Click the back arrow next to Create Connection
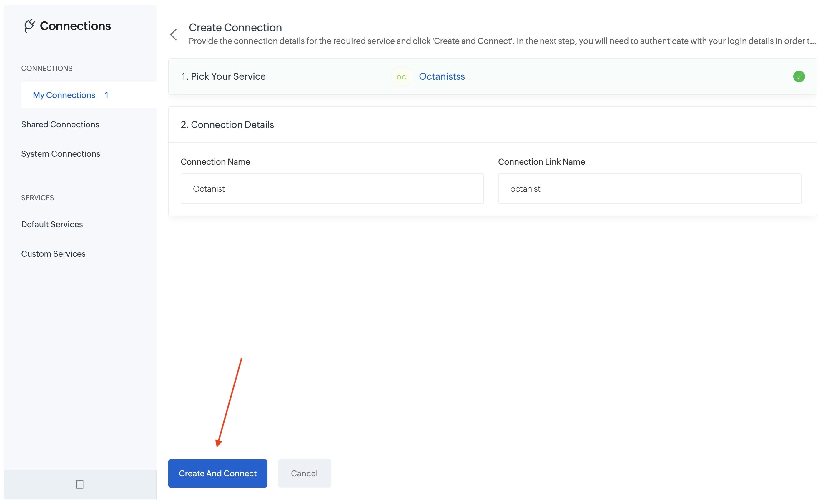The image size is (838, 504). 174,34
